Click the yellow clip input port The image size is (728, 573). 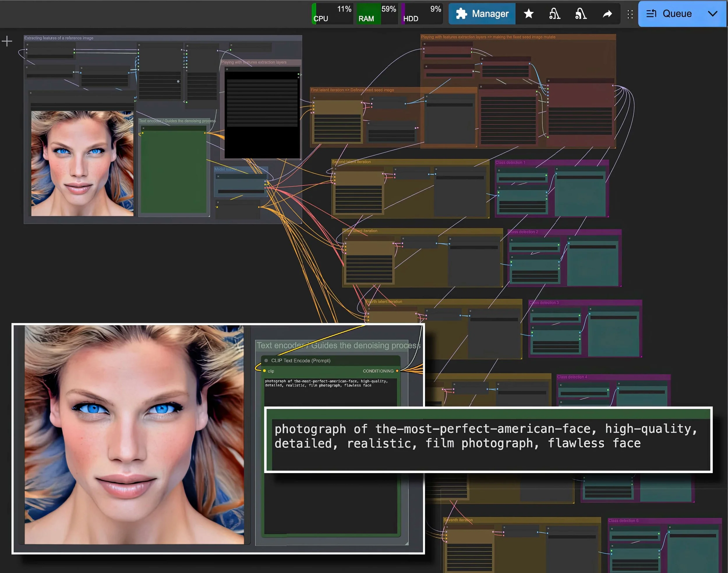coord(264,371)
